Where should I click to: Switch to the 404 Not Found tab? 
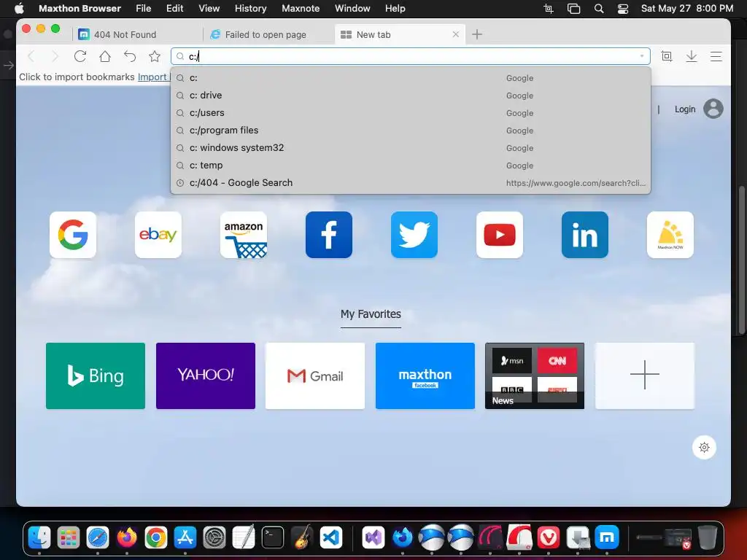click(137, 34)
